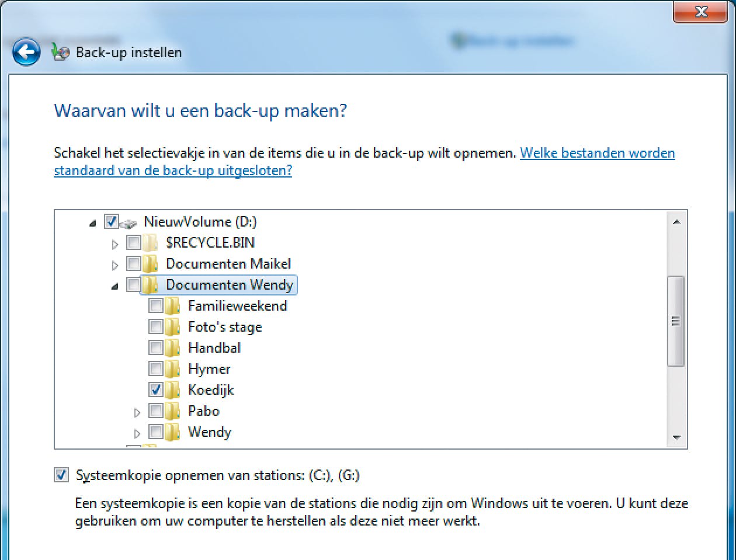The image size is (736, 560).
Task: Click the Handbal folder icon
Action: (172, 348)
